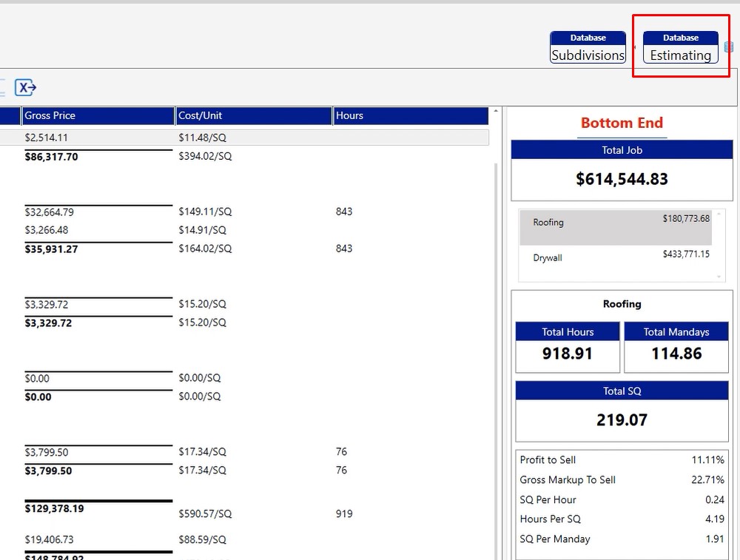
Task: Open the Database Subdivisions button
Action: click(x=588, y=47)
